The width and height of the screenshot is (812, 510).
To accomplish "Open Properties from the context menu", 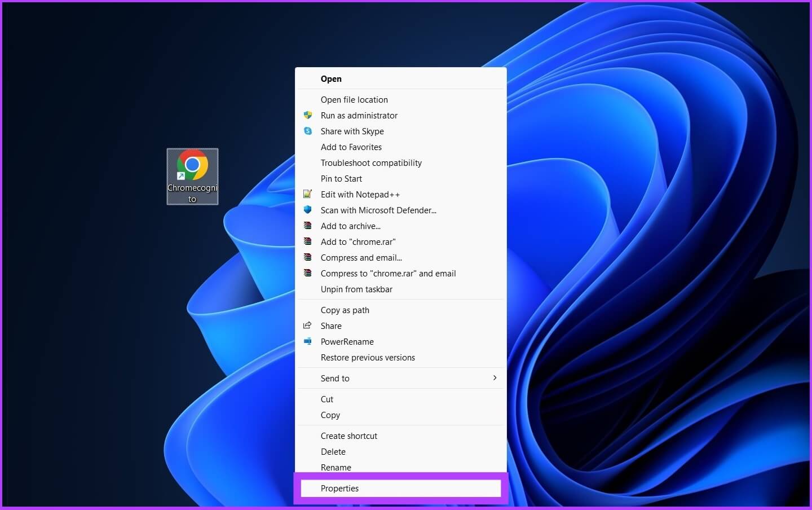I will [x=401, y=489].
